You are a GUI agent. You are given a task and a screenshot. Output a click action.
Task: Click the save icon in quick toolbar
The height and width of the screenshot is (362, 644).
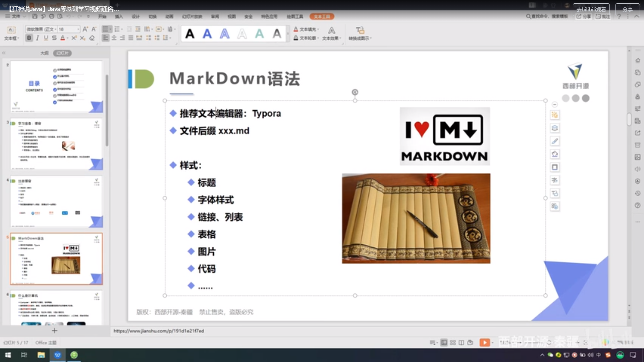[35, 16]
